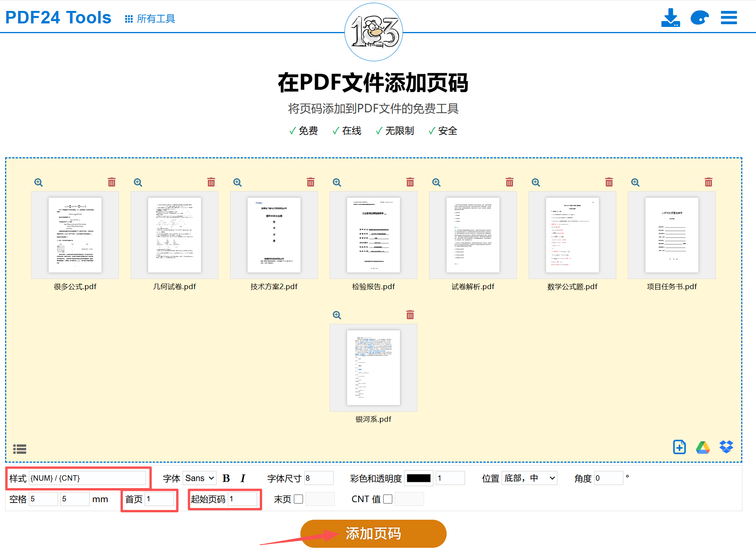Remove 银河系.pdf from the list

click(410, 314)
